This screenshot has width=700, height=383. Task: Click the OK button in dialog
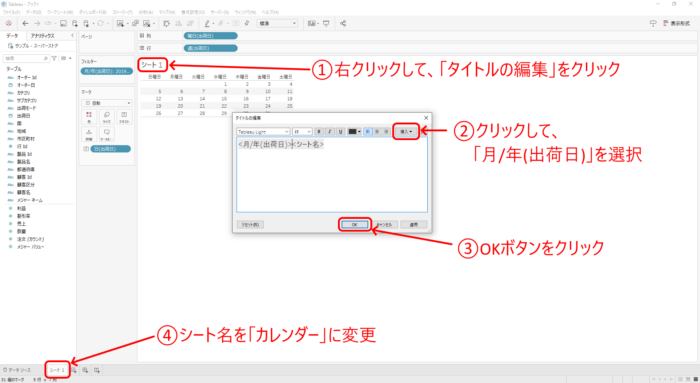[354, 225]
